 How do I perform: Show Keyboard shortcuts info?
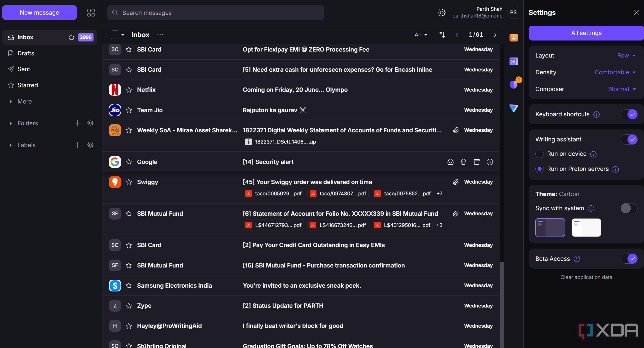click(x=596, y=114)
